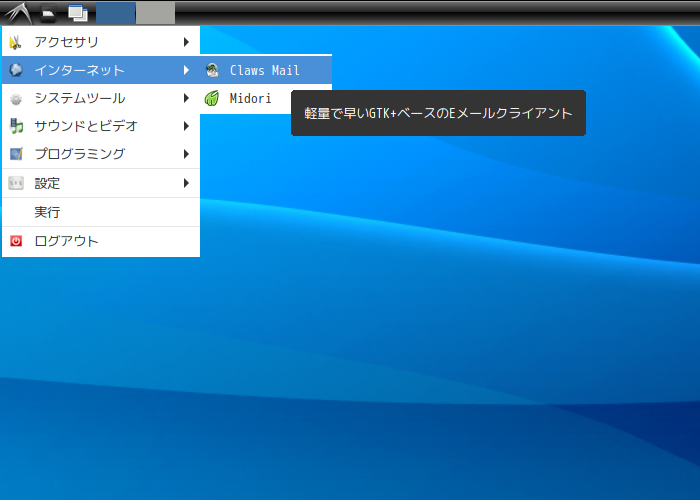This screenshot has height=500, width=700.
Task: Open the アクセサリ menu entry
Action: [x=101, y=42]
